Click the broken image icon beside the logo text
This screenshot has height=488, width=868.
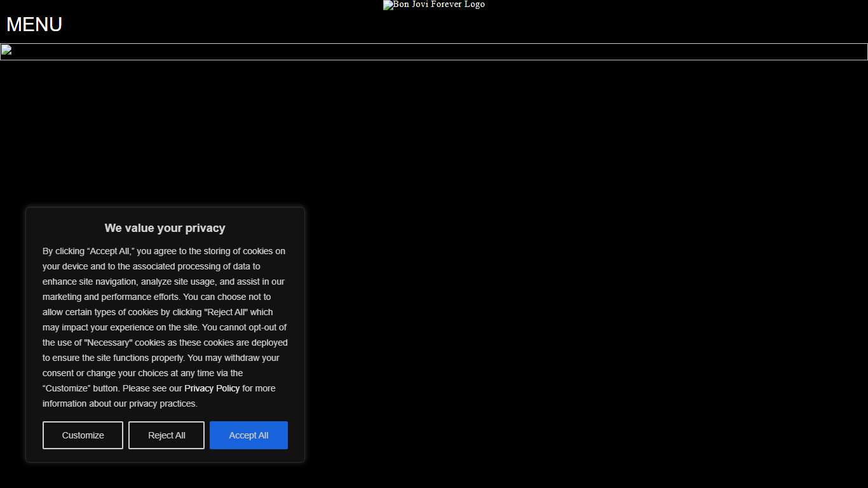pos(388,5)
